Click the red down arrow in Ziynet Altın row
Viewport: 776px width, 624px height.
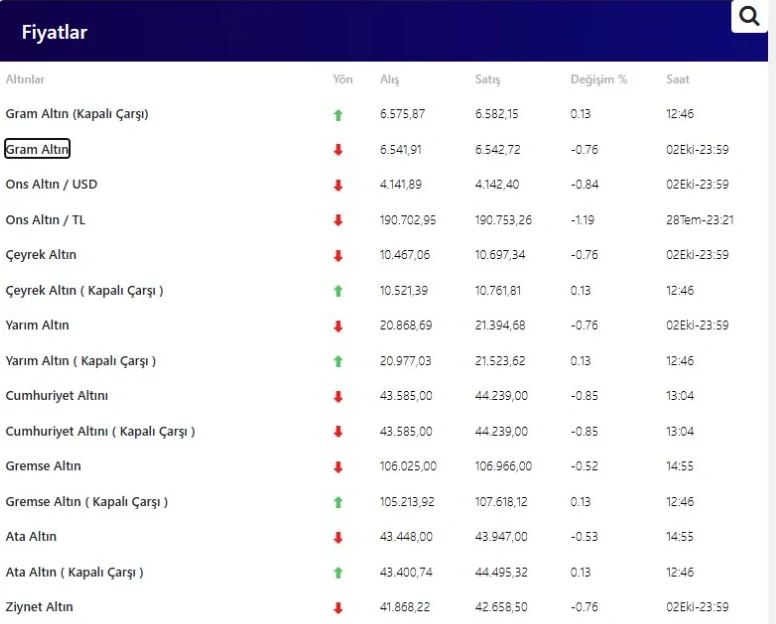point(338,608)
